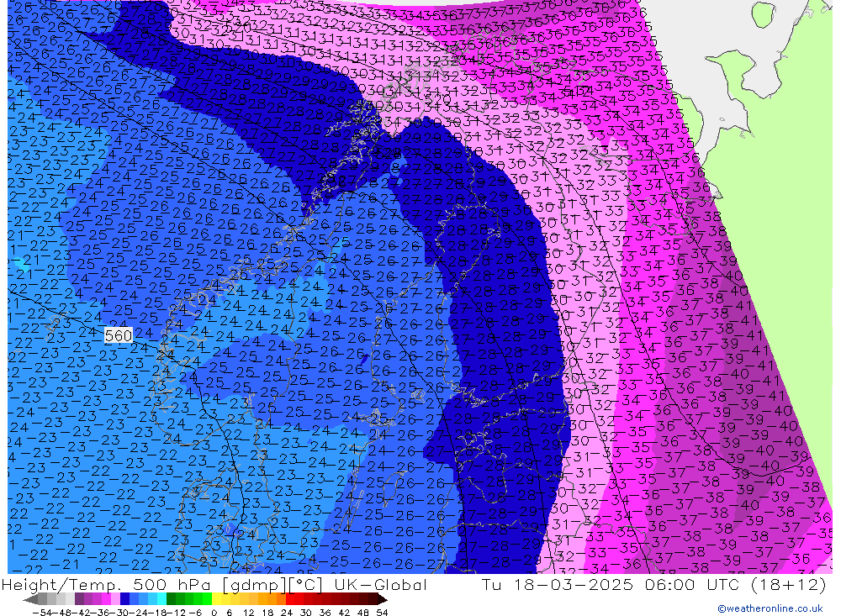The width and height of the screenshot is (841, 616).
Task: Click the '-48' legend value
Action: point(61,613)
